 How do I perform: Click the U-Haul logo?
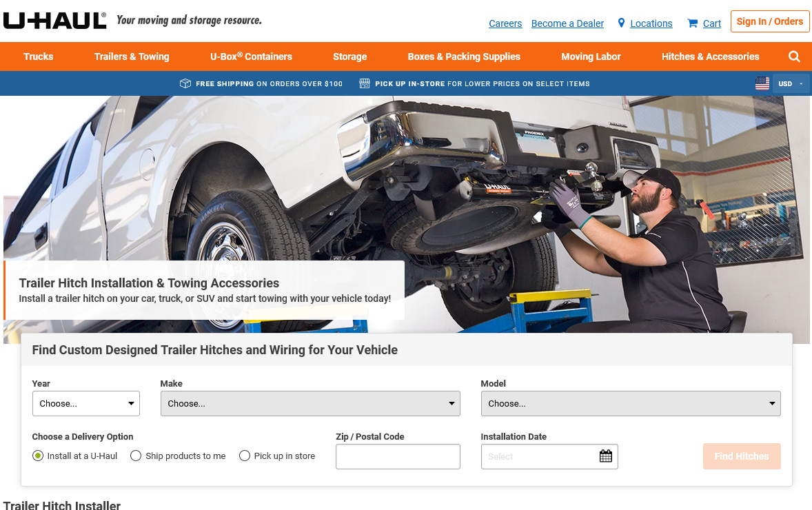[54, 21]
